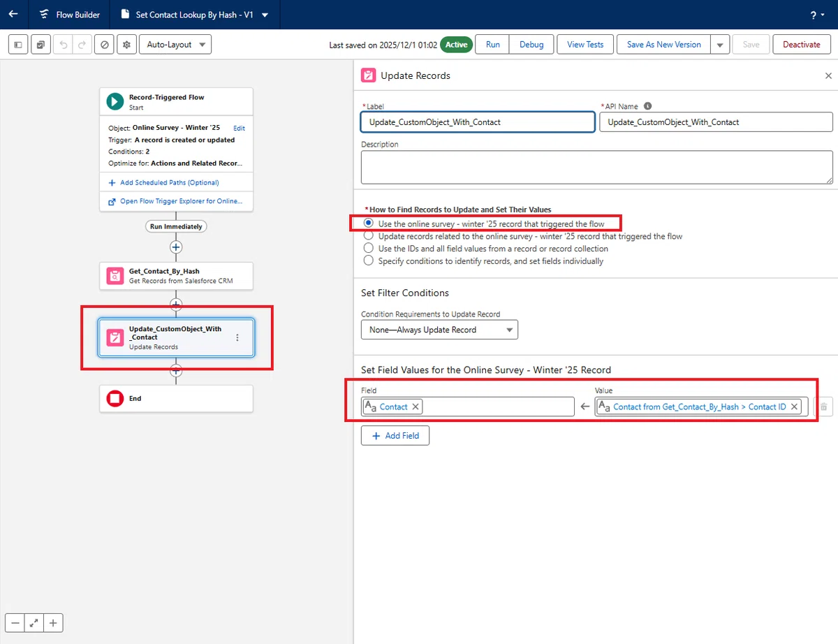Go back using the header arrow
The width and height of the screenshot is (838, 644).
click(13, 14)
